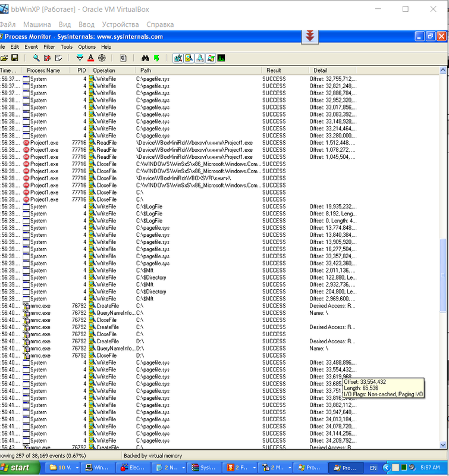The image size is (449, 476).
Task: Click the green square tray icon
Action: pyautogui.click(x=404, y=468)
